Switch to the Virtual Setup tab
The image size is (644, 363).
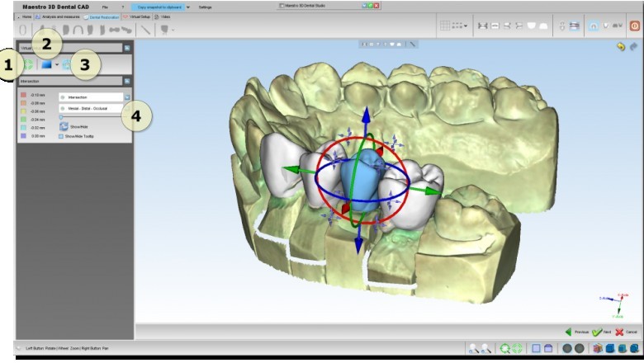click(137, 16)
